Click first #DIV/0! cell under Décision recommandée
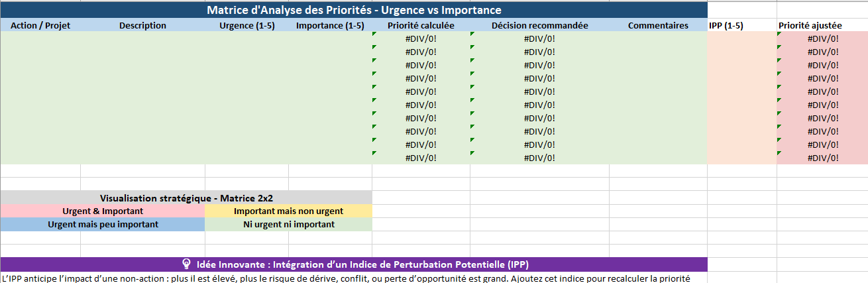Screen dimensions: 868x283 [x=539, y=38]
